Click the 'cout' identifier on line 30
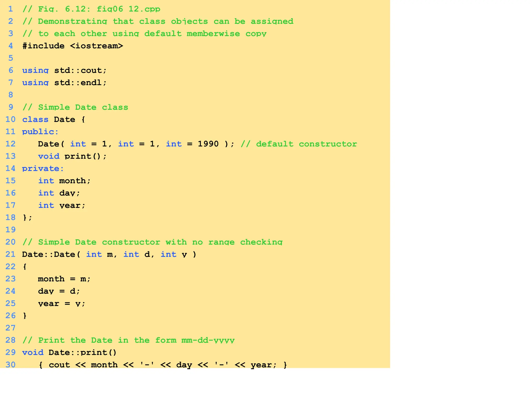 click(59, 365)
